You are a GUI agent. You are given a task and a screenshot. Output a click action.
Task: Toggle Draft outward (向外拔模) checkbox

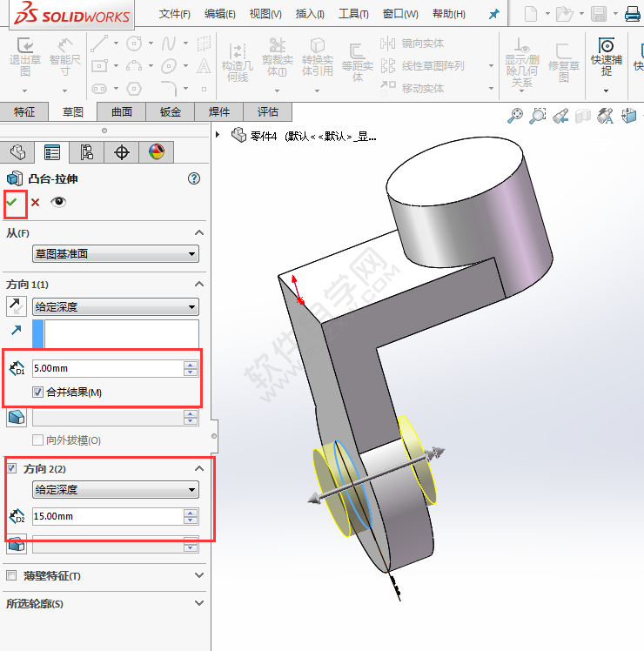pos(37,440)
